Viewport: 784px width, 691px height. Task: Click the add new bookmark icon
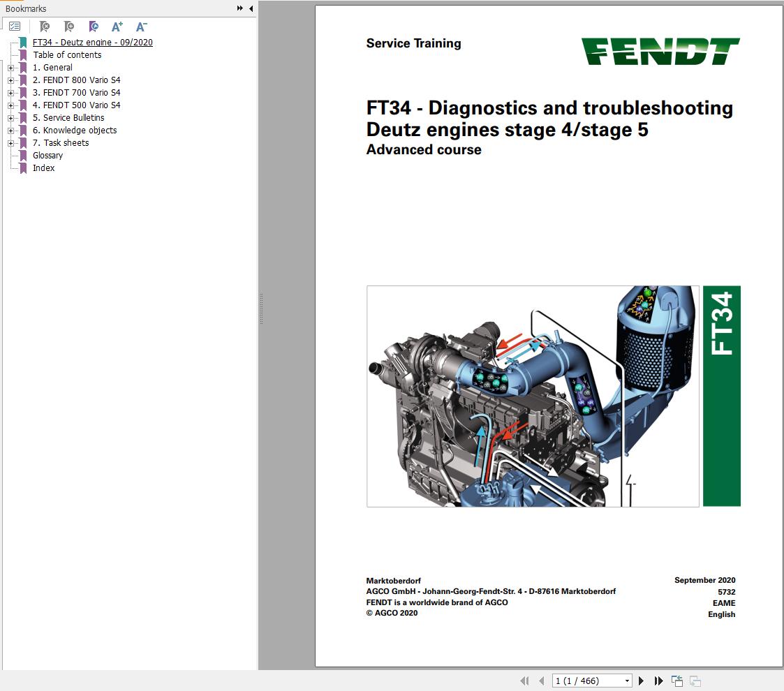pyautogui.click(x=69, y=27)
